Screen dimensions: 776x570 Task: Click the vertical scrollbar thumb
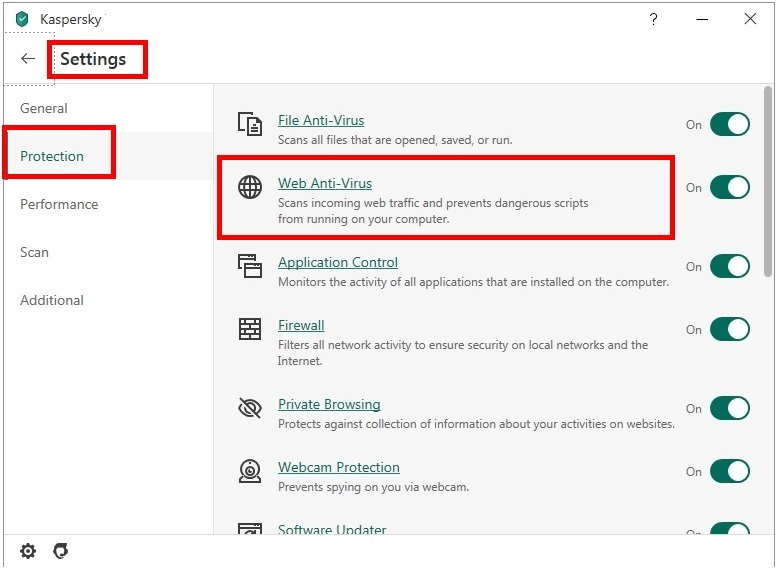pos(768,181)
